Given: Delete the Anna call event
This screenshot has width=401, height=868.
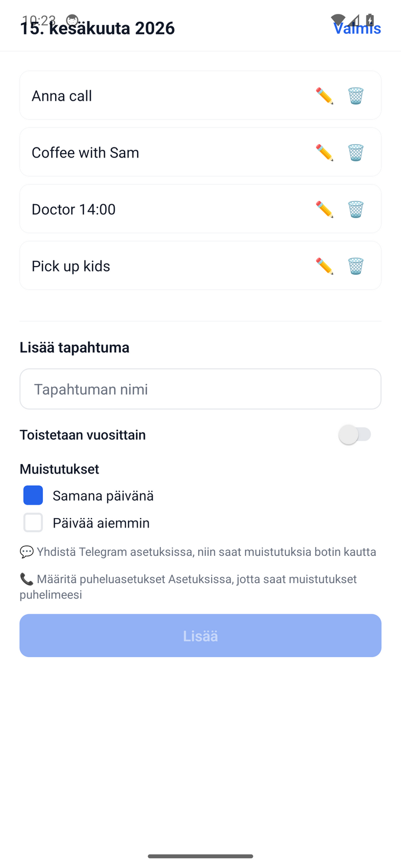Looking at the screenshot, I should (x=356, y=96).
